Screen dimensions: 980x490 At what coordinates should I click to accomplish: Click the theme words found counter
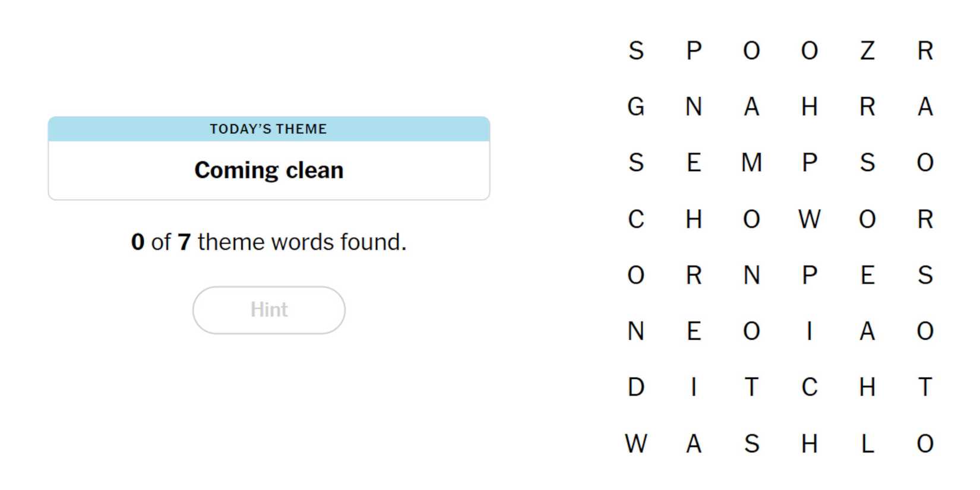tap(268, 242)
